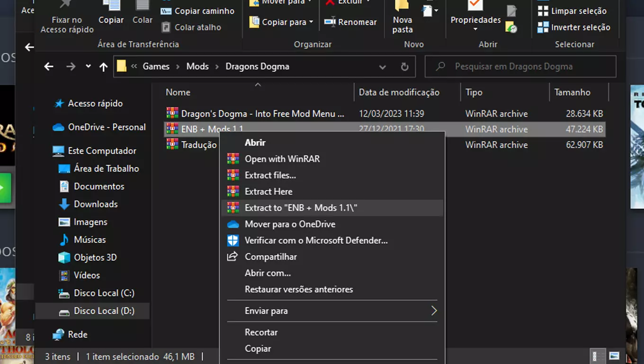Image resolution: width=644 pixels, height=364 pixels.
Task: Expand the Enviar para submenu arrow
Action: 434,311
